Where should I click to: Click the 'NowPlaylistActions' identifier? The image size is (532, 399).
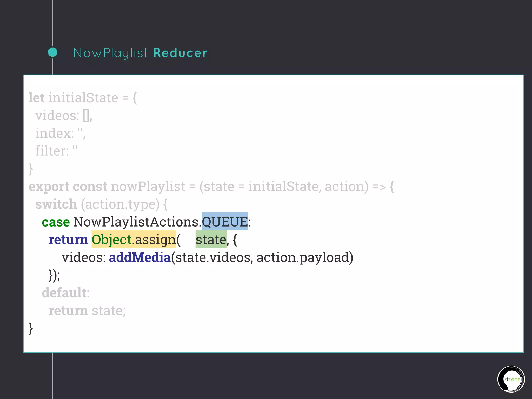136,222
